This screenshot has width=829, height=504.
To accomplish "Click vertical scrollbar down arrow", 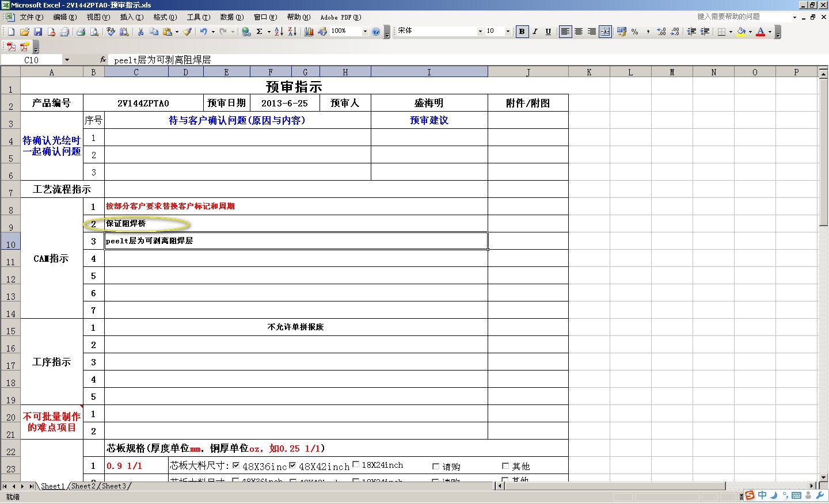I will click(x=823, y=477).
